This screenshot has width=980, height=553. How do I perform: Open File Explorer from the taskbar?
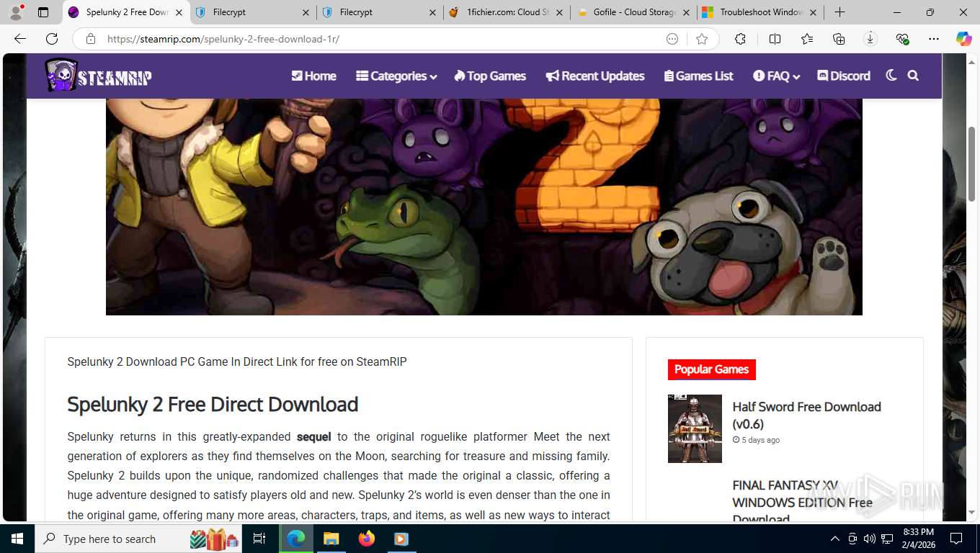(331, 539)
